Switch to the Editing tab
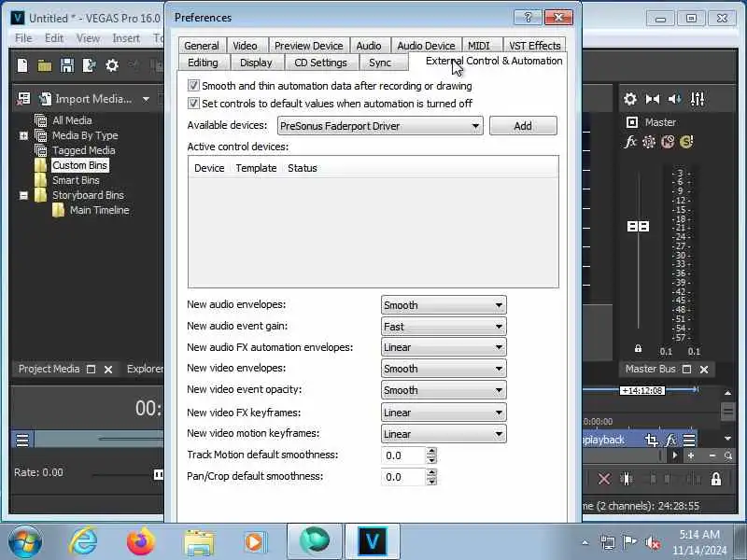The height and width of the screenshot is (560, 747). point(203,63)
